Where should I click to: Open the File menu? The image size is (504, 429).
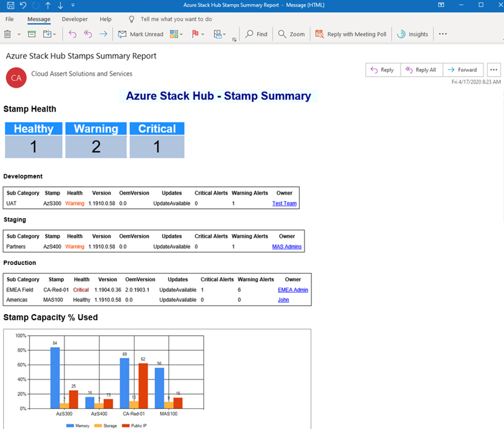pyautogui.click(x=9, y=19)
